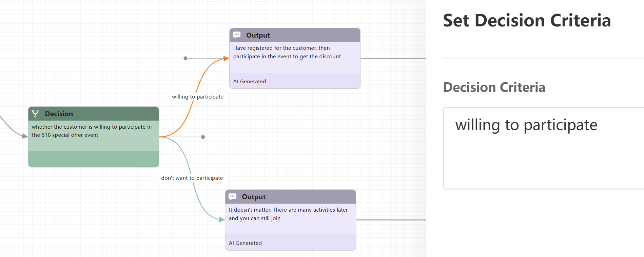Screen dimensions: 644x257
Task: Click the 'It doesn't matter' output text
Action: tap(289, 214)
